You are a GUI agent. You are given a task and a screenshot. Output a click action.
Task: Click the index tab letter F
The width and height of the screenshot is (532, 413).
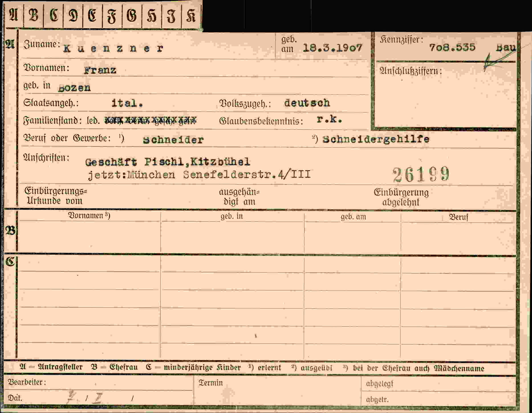(x=112, y=16)
